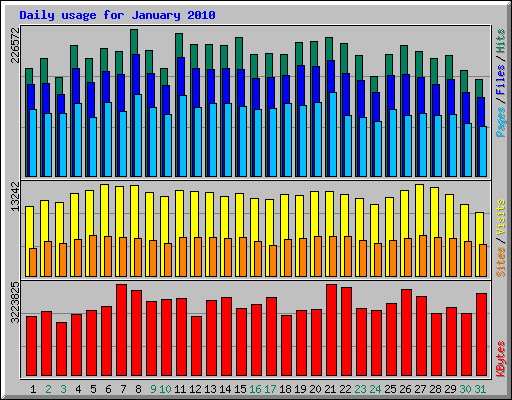Click the KBytes legend label

click(501, 359)
